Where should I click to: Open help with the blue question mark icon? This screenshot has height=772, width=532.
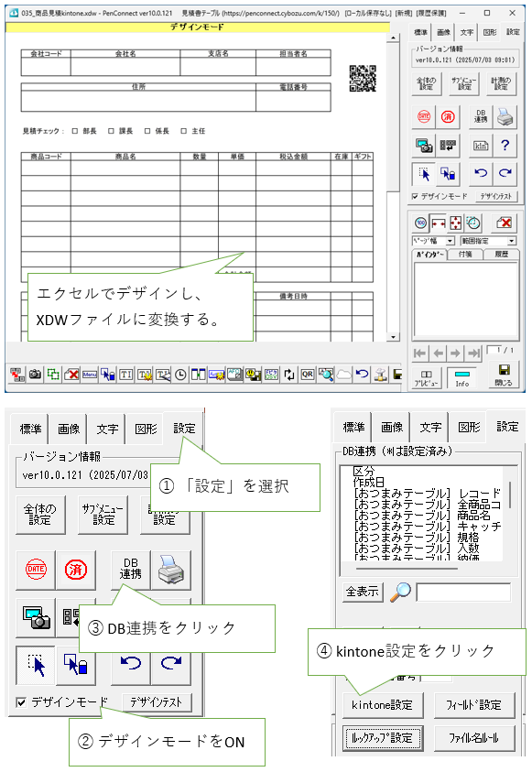pos(505,146)
